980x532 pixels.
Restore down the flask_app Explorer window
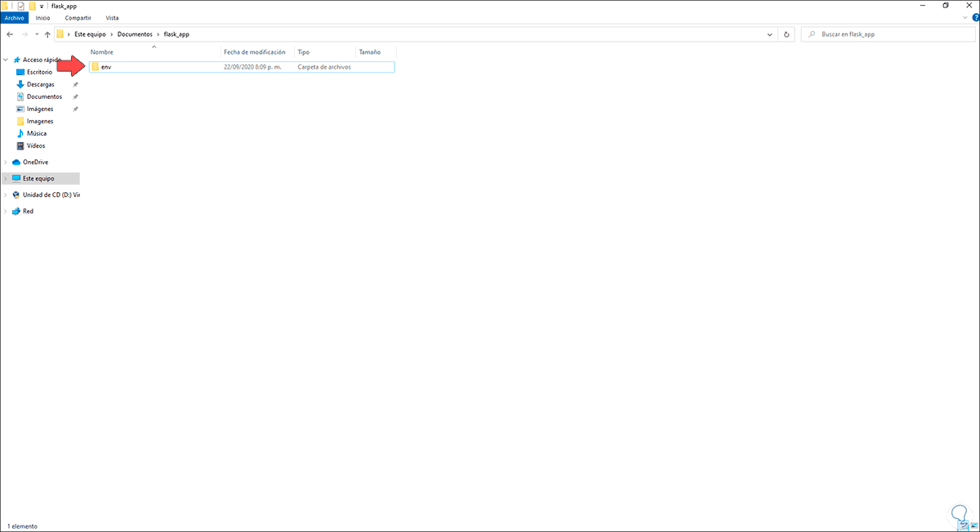(946, 5)
